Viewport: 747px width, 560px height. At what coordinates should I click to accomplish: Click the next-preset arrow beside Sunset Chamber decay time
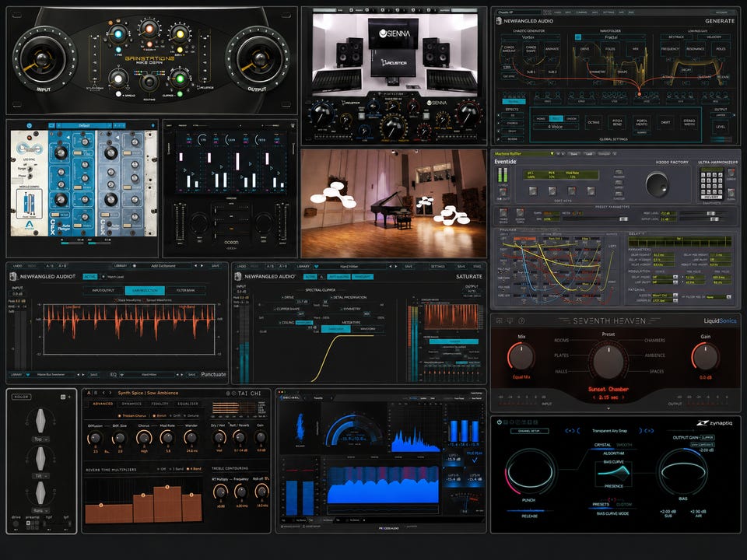(x=622, y=397)
